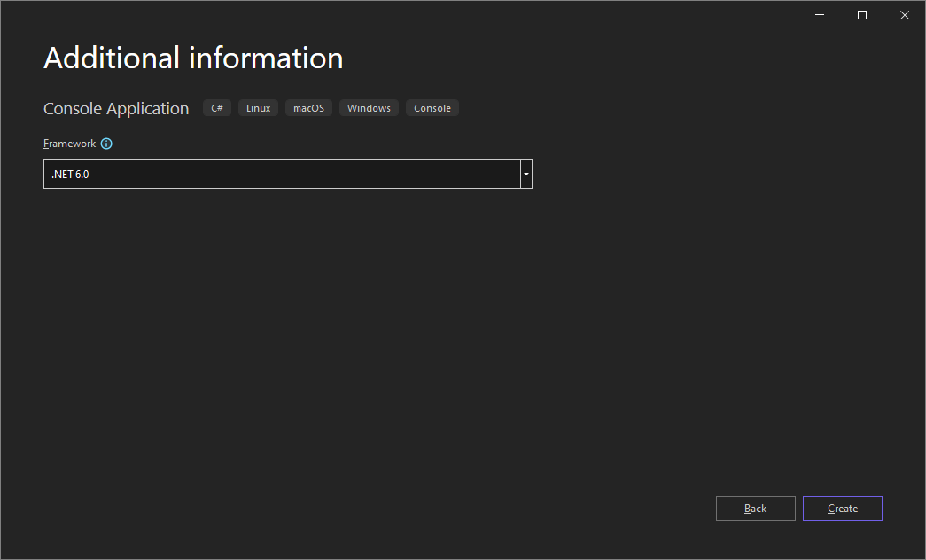This screenshot has height=560, width=926.
Task: Click the C# tag
Action: 217,108
